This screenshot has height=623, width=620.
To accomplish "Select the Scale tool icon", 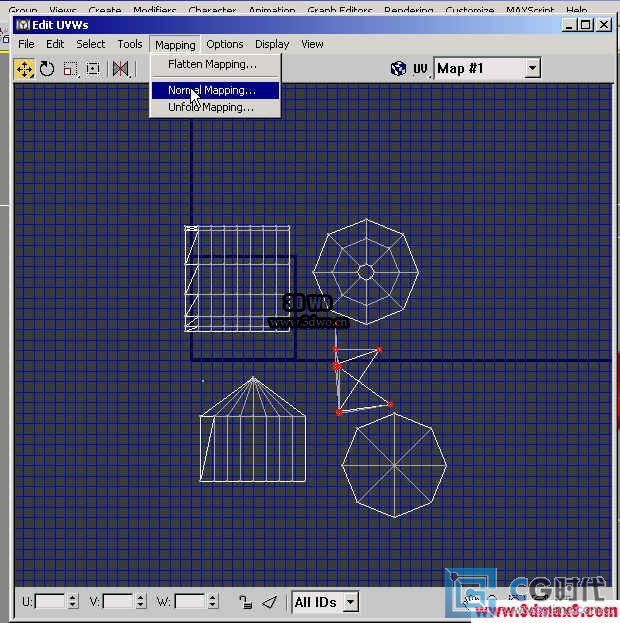I will tap(71, 69).
